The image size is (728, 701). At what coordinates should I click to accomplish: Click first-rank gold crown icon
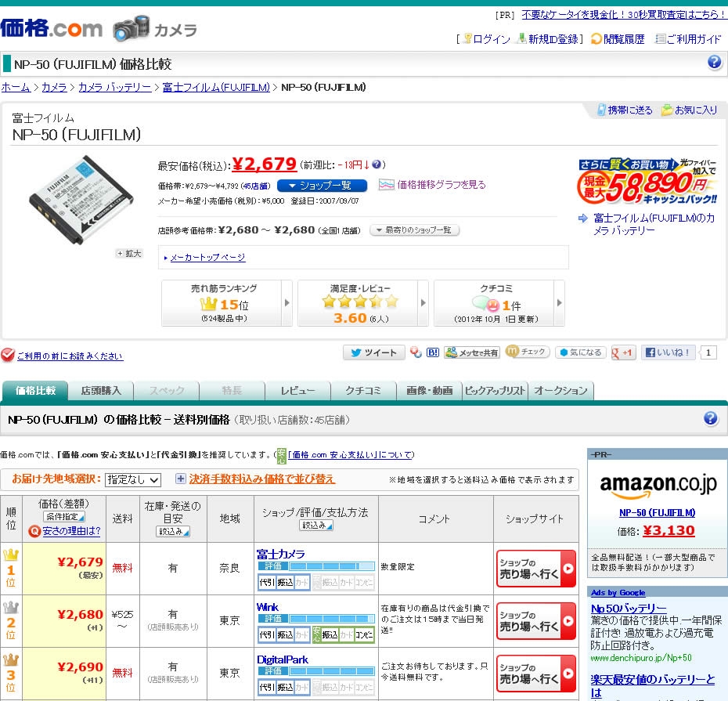point(11,555)
